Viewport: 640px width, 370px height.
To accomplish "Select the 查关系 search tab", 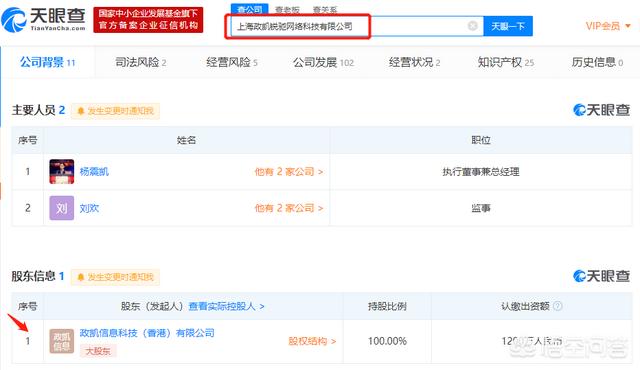I will [x=325, y=9].
